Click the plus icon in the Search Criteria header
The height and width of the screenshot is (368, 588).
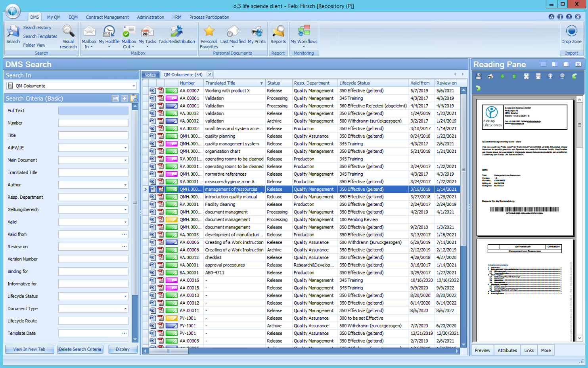(124, 98)
